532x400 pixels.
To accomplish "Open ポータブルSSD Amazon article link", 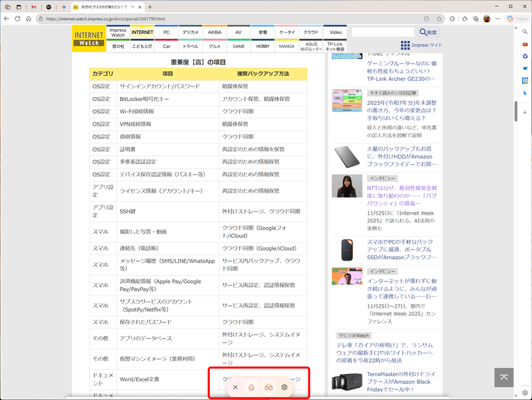I will pyautogui.click(x=402, y=249).
